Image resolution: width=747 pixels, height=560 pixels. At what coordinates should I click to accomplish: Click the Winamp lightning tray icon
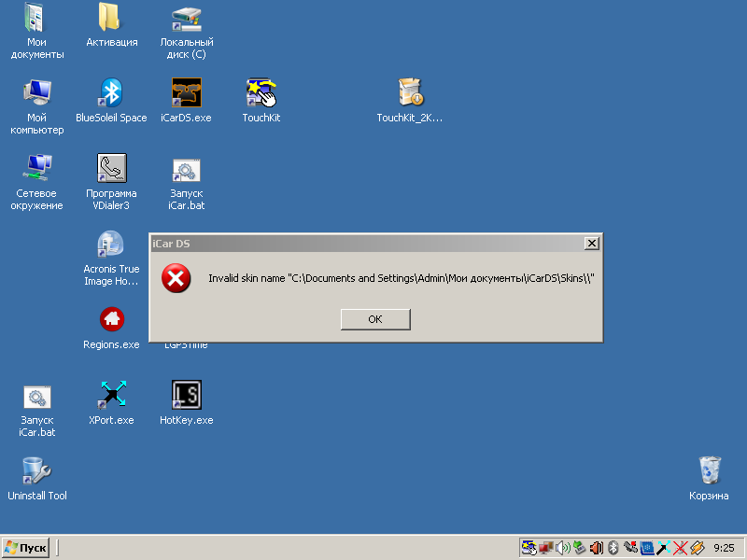point(697,548)
